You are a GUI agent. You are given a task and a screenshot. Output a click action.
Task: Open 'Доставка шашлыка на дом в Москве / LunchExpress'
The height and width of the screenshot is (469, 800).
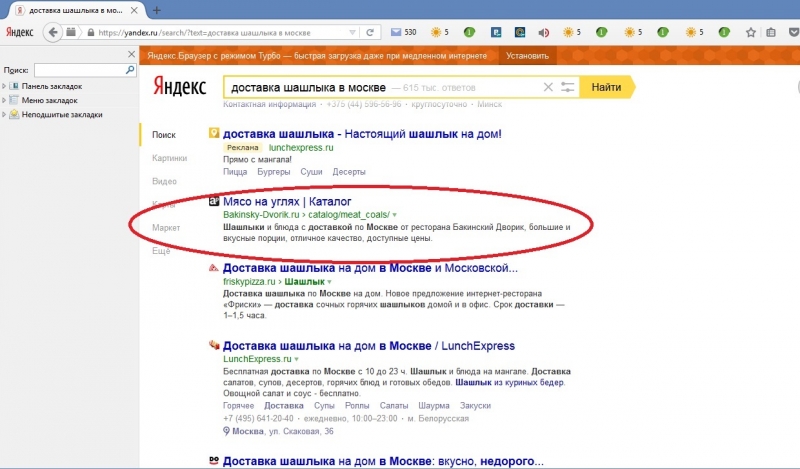point(369,345)
